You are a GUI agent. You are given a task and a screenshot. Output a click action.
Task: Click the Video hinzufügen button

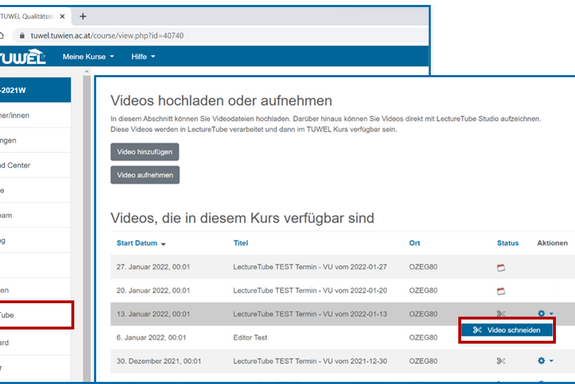coord(145,152)
